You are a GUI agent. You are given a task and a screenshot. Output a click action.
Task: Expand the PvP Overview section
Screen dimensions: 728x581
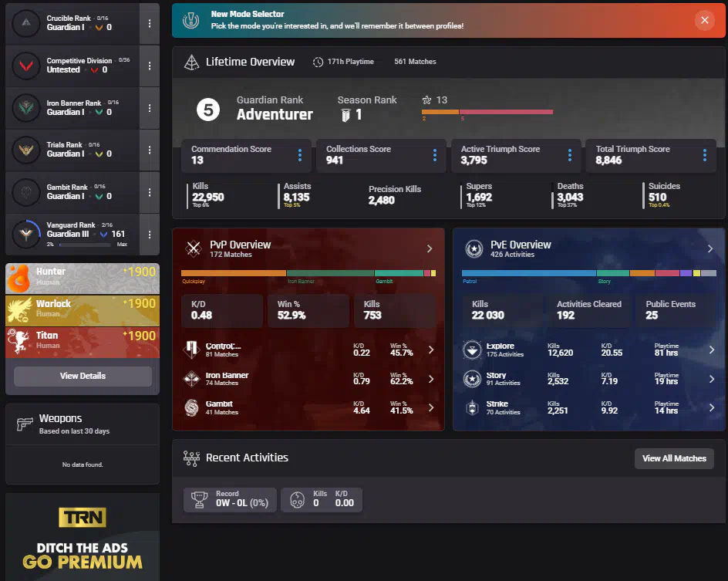tap(430, 249)
